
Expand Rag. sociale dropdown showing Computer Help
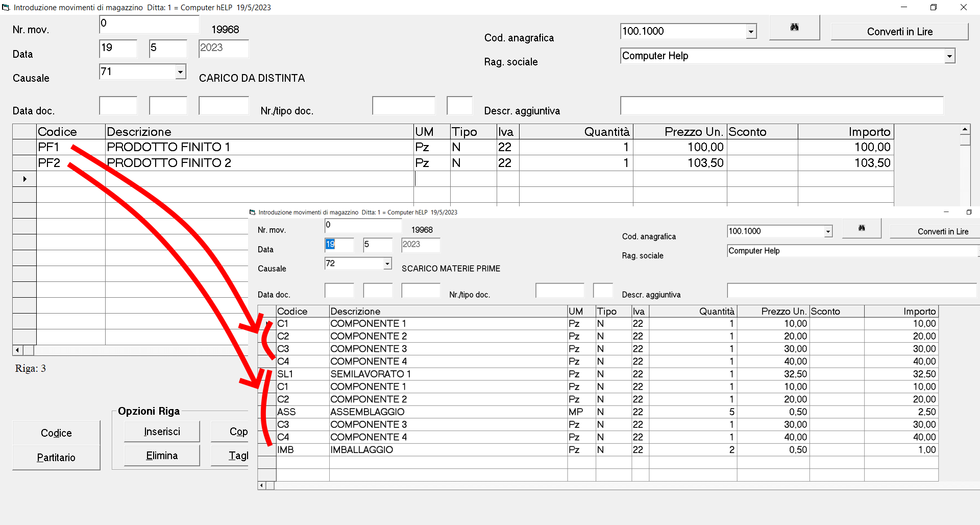point(949,56)
